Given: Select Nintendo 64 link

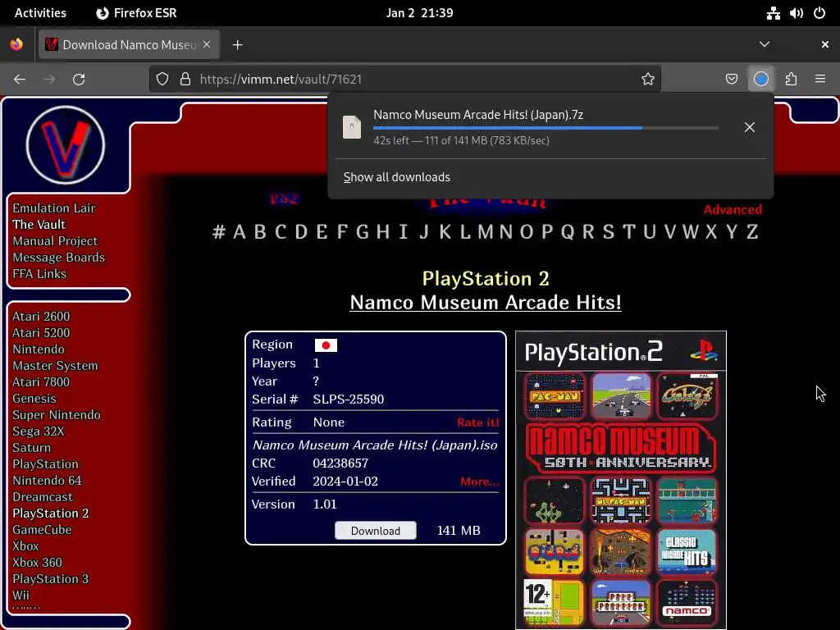Looking at the screenshot, I should click(47, 481).
